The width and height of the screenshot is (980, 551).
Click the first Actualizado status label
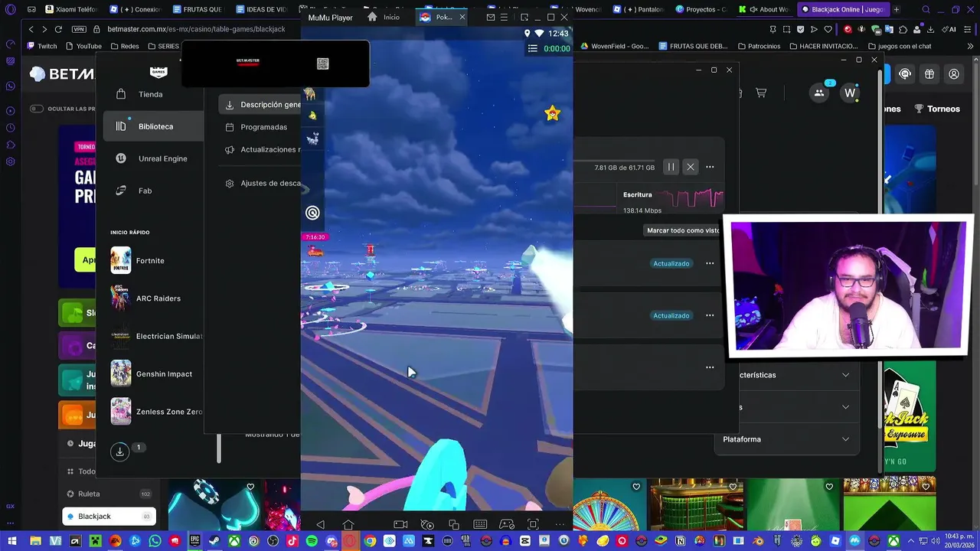point(671,263)
